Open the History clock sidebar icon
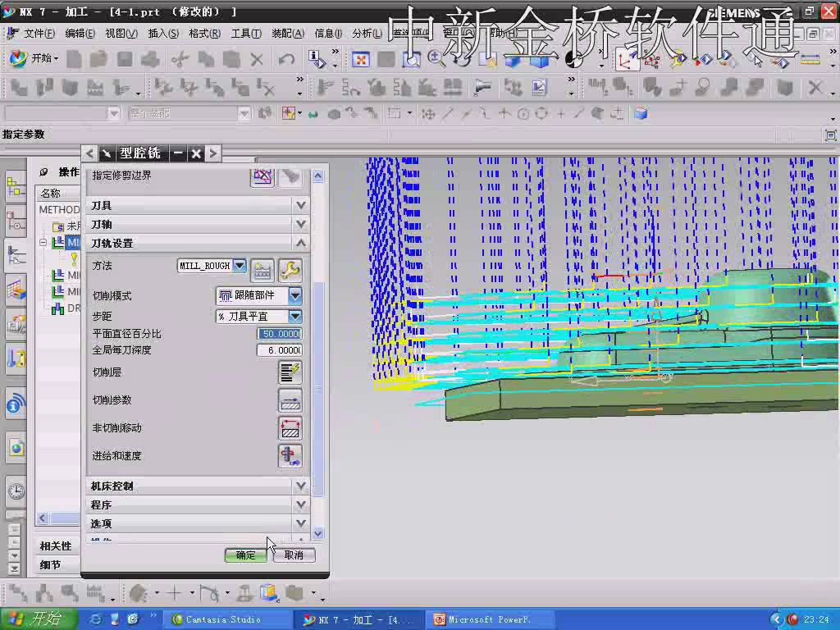840x630 pixels. 16,491
